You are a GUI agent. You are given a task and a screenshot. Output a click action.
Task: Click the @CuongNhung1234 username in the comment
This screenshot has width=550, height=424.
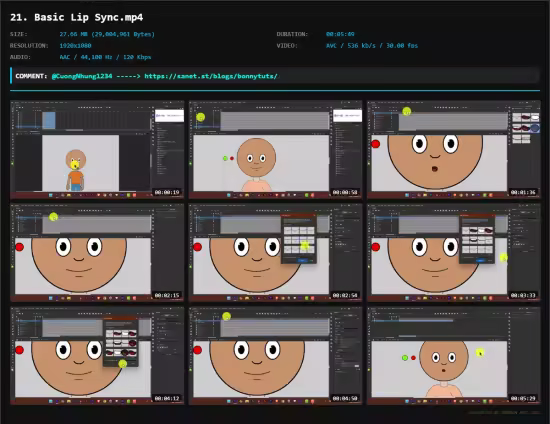click(x=82, y=76)
